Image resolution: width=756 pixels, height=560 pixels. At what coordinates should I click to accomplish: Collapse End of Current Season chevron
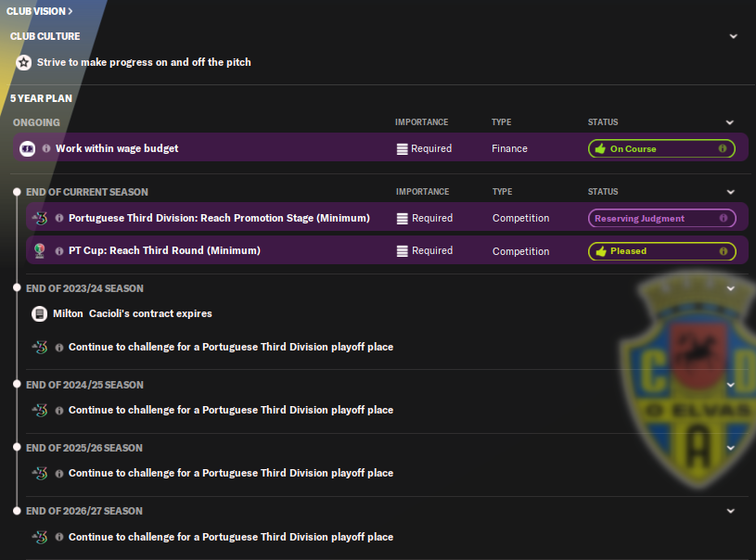[x=731, y=192]
